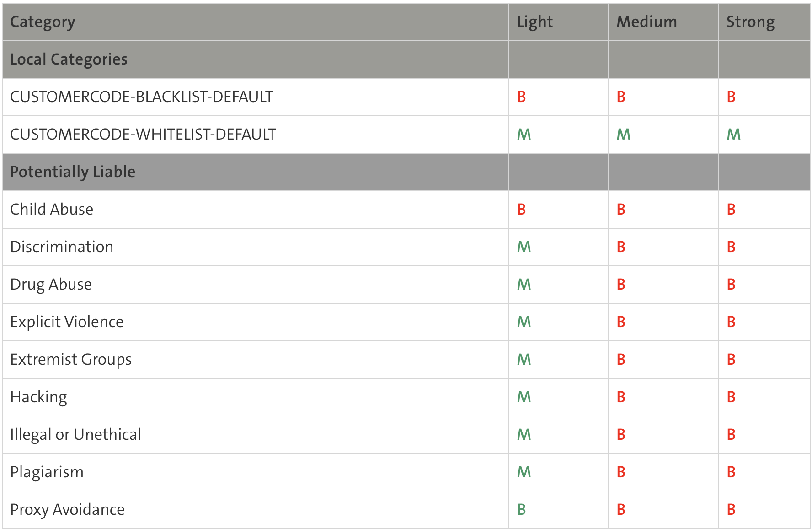Click the Category column header
Image resolution: width=812 pixels, height=529 pixels.
coord(43,22)
